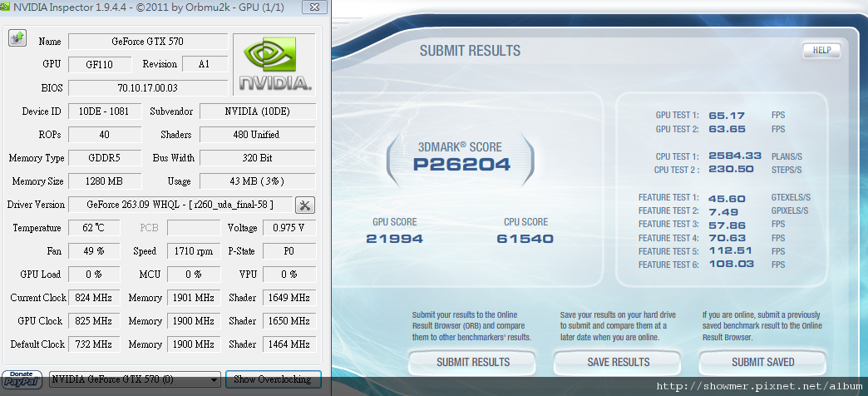Click SUBMIT RESULTS button in 3DMark

473,362
